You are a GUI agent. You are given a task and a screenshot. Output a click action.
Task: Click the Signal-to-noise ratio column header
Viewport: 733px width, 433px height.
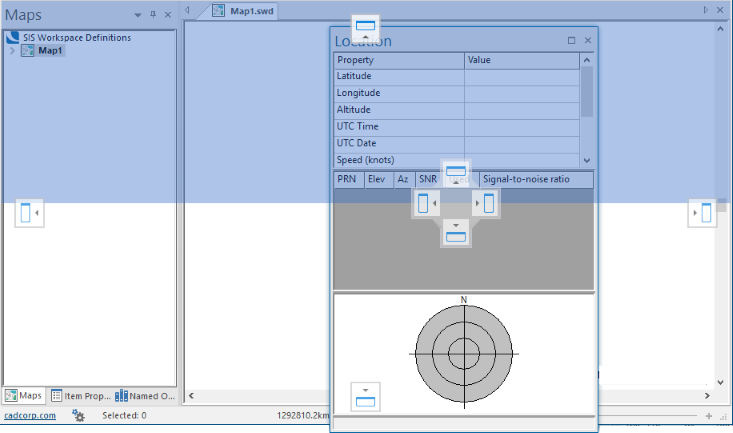[x=537, y=179]
